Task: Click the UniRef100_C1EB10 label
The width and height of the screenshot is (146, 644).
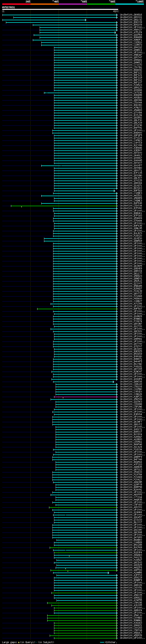Action: tap(131, 42)
